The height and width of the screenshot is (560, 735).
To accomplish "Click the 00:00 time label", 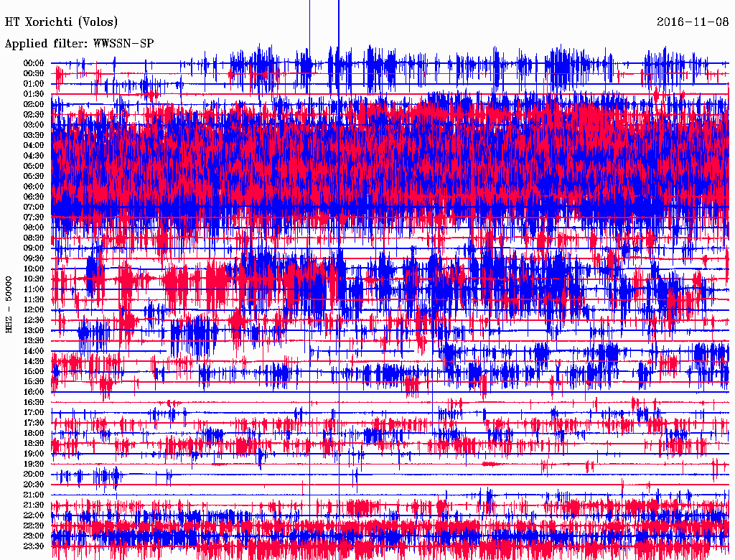I will pos(34,63).
